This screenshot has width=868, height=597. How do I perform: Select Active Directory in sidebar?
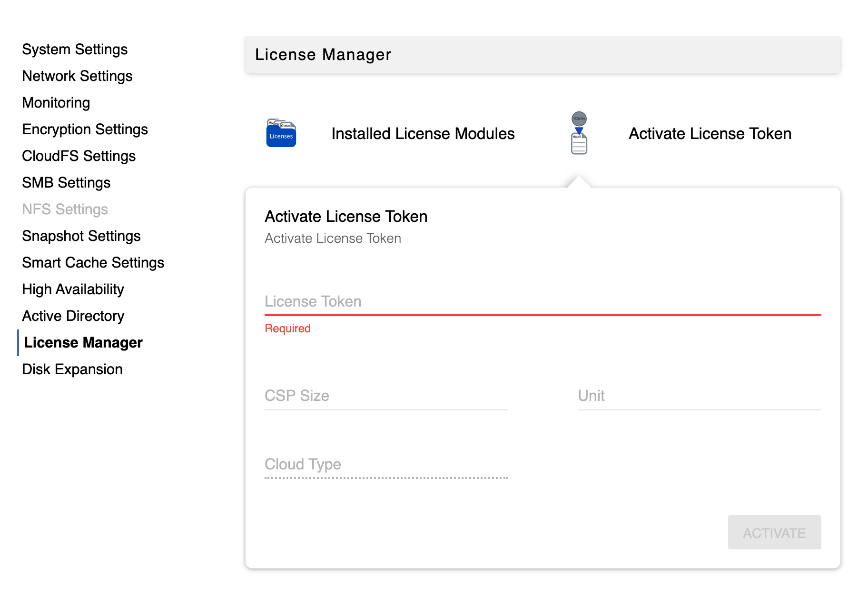pyautogui.click(x=73, y=316)
